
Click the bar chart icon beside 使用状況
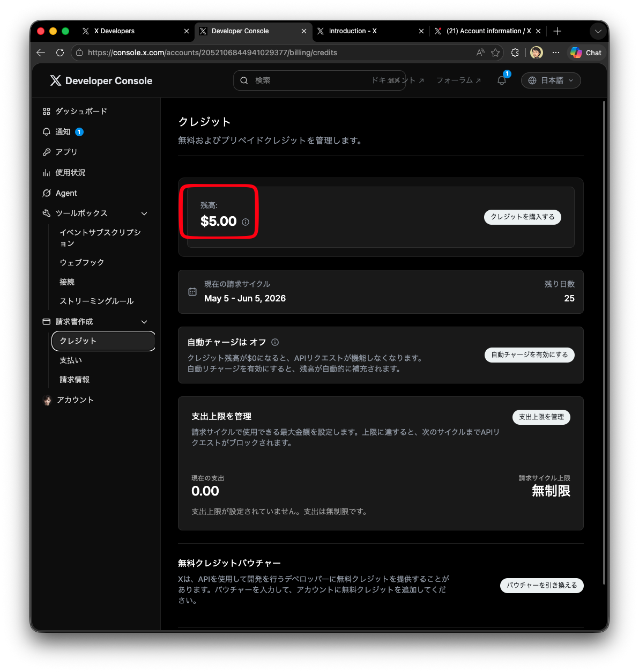[47, 173]
